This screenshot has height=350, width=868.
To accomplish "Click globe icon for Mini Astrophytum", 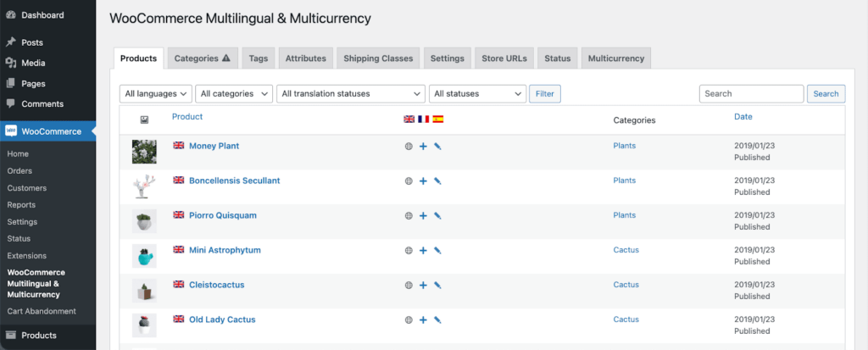I will click(x=409, y=250).
